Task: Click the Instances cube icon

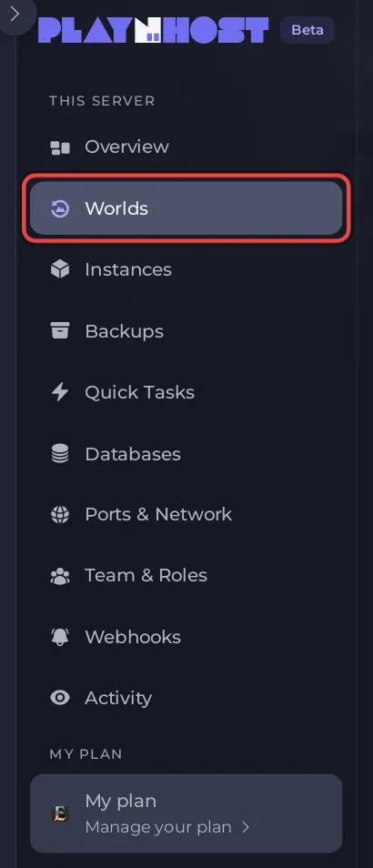Action: click(x=60, y=269)
